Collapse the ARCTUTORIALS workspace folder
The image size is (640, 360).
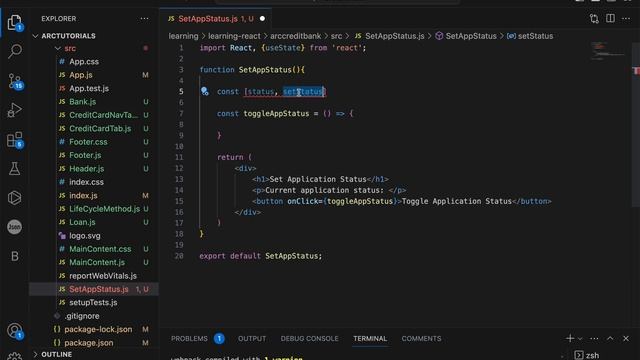[68, 36]
